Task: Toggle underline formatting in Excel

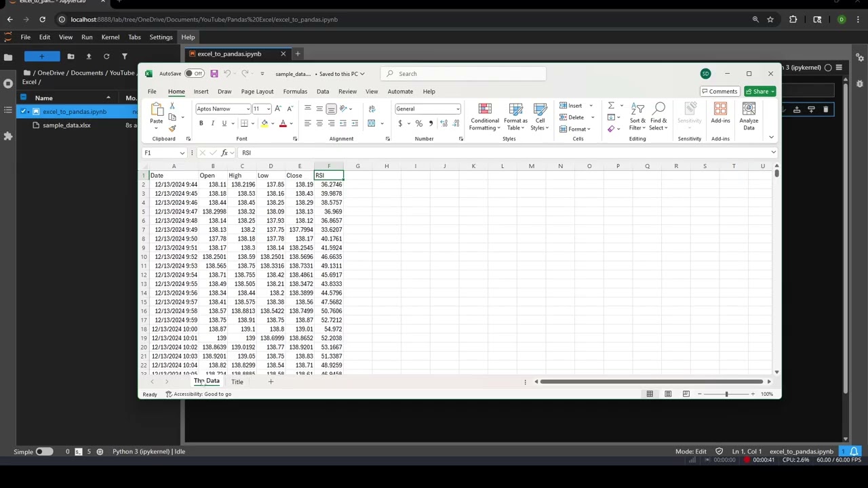Action: point(224,123)
